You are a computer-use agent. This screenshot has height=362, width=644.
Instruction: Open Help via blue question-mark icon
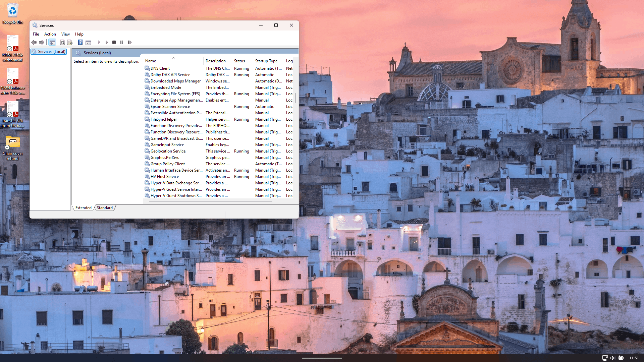tap(80, 42)
